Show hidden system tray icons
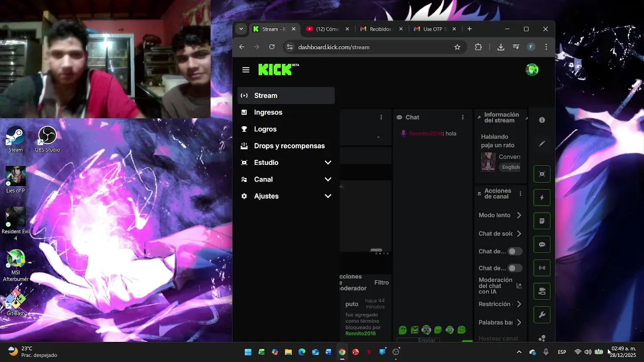The width and height of the screenshot is (644, 362). [x=519, y=352]
